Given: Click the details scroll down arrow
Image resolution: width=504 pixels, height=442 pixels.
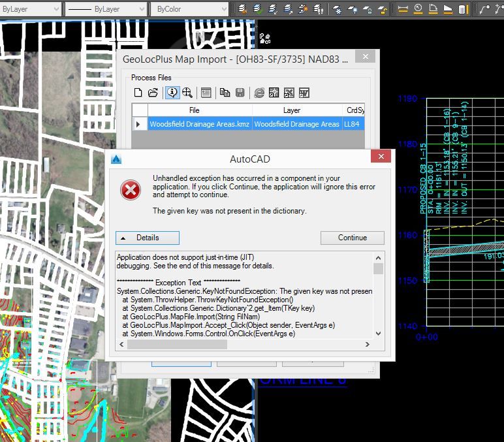Looking at the screenshot, I should tap(378, 334).
